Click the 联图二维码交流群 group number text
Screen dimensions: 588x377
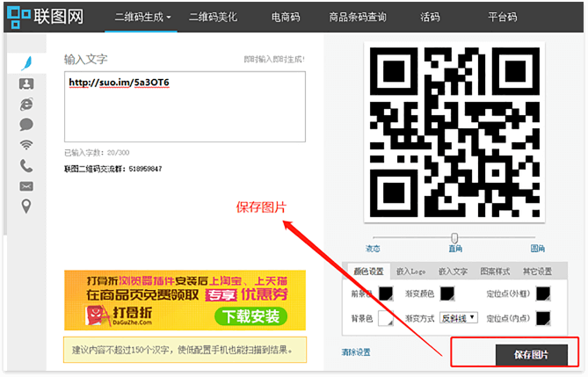coord(113,169)
